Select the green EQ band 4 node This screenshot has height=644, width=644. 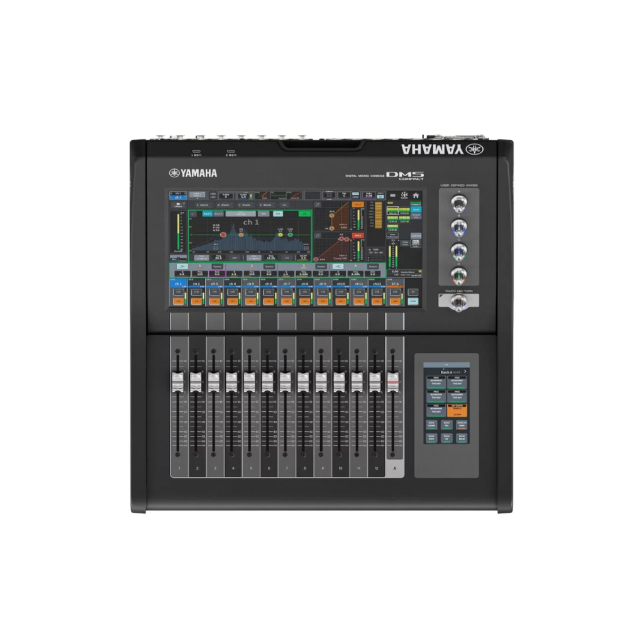pos(291,235)
